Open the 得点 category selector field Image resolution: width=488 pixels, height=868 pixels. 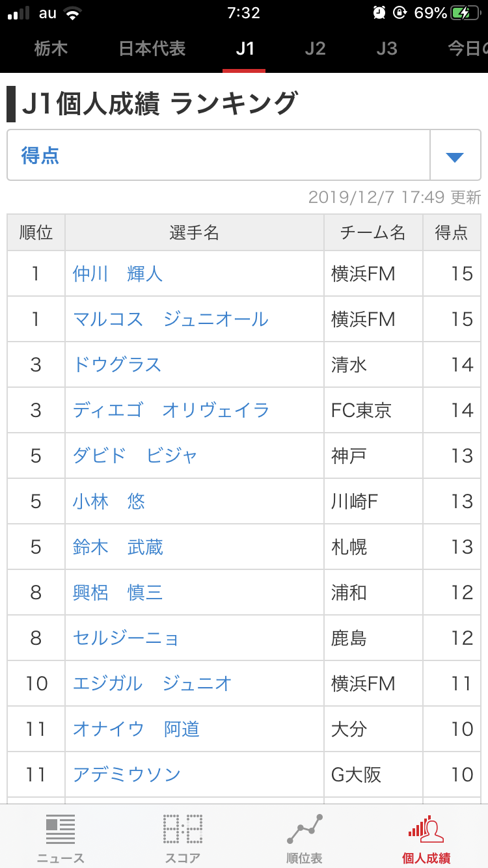coord(218,156)
